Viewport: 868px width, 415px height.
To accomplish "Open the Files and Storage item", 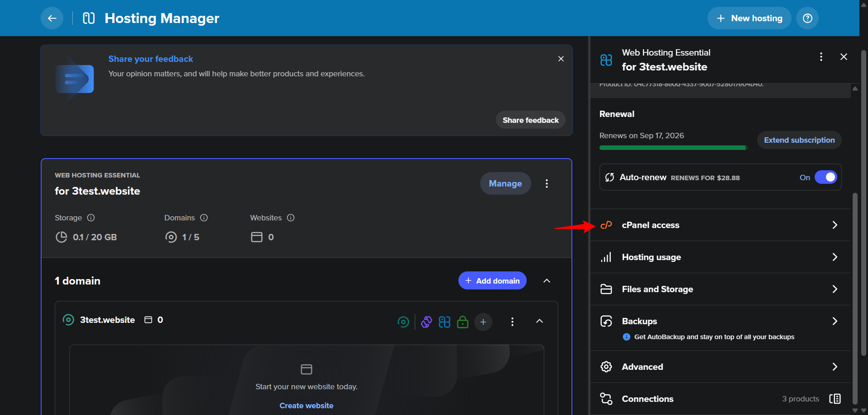I will 720,289.
